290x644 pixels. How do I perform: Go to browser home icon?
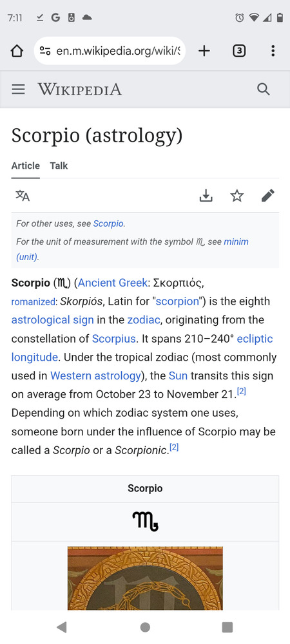[17, 51]
